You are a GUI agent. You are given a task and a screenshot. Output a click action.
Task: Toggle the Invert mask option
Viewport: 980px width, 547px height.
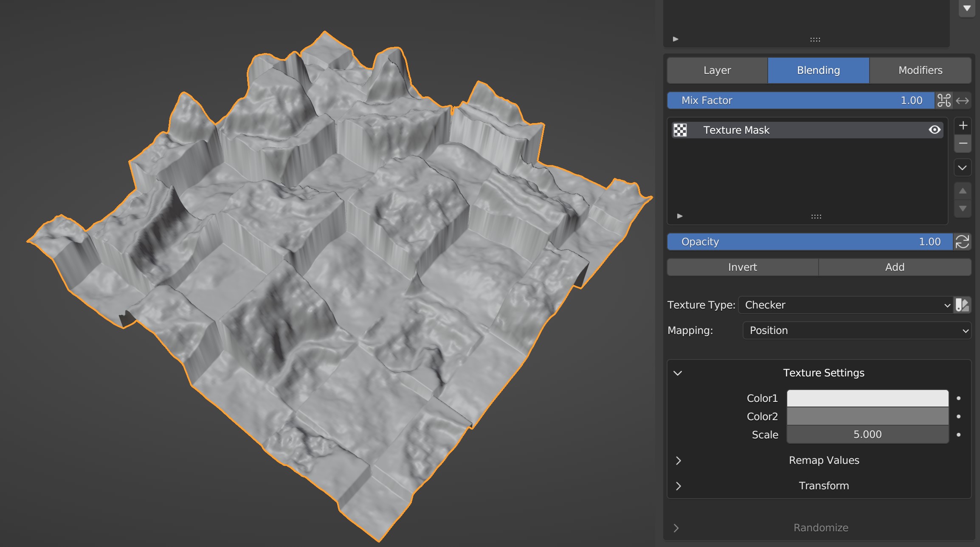[742, 267]
